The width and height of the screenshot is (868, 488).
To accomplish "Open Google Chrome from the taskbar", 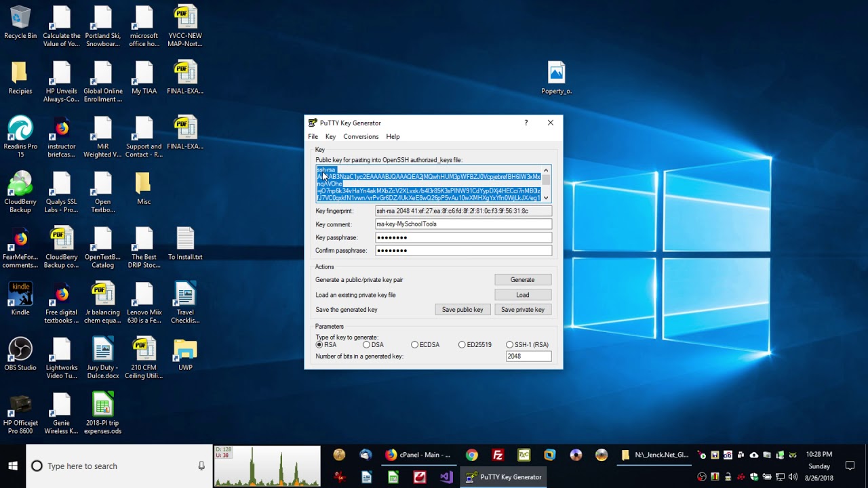I will coord(472,455).
